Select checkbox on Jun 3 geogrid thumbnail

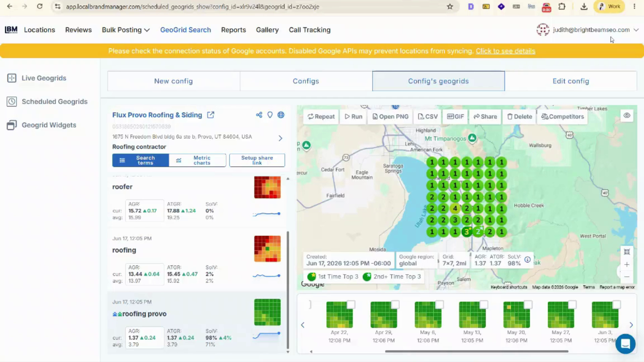(x=616, y=304)
